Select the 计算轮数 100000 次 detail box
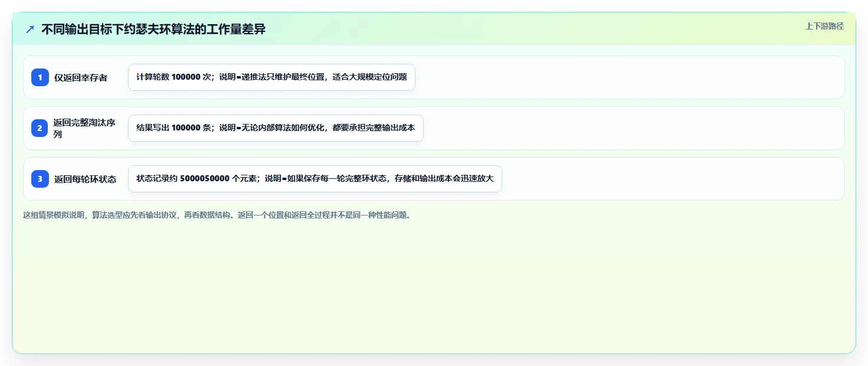868x366 pixels. 271,77
